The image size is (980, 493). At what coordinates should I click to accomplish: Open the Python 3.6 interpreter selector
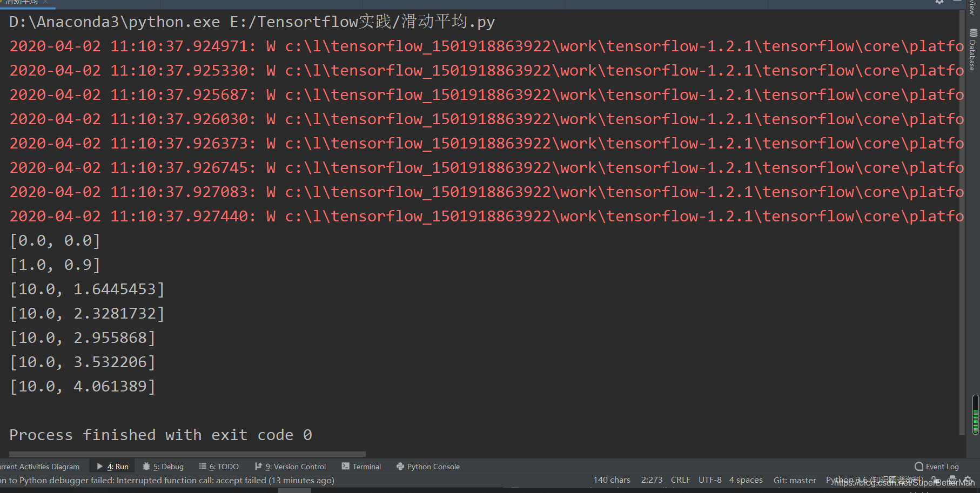[874, 480]
